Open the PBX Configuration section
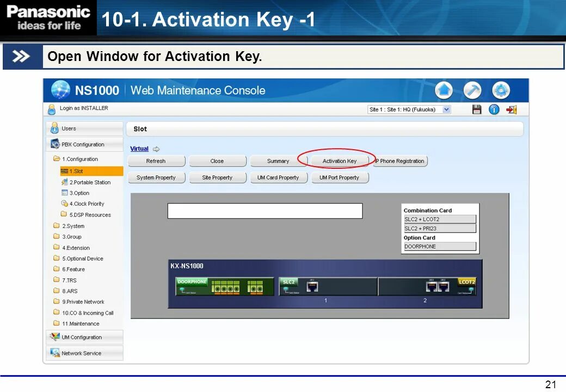The image size is (566, 392). [84, 144]
